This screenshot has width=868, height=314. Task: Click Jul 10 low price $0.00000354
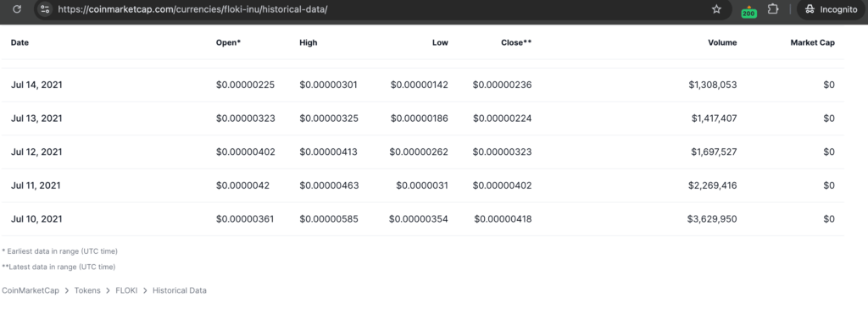tap(419, 219)
